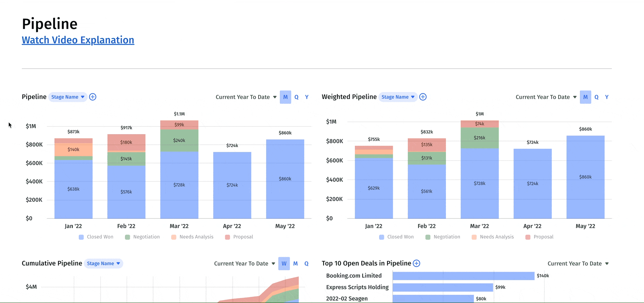The height and width of the screenshot is (303, 644).
Task: Toggle Needs Analysis legend swatch in Weighted Pipeline
Action: (474, 237)
